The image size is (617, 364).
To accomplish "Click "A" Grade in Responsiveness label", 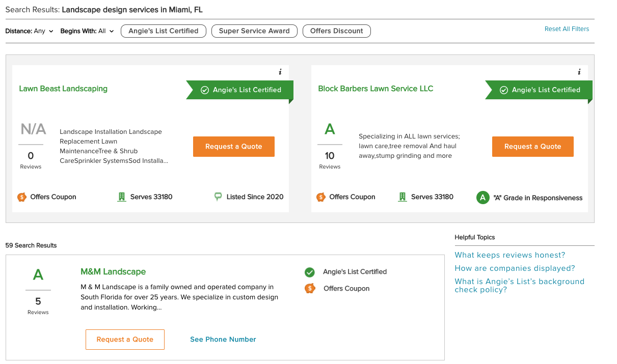I will [x=538, y=198].
